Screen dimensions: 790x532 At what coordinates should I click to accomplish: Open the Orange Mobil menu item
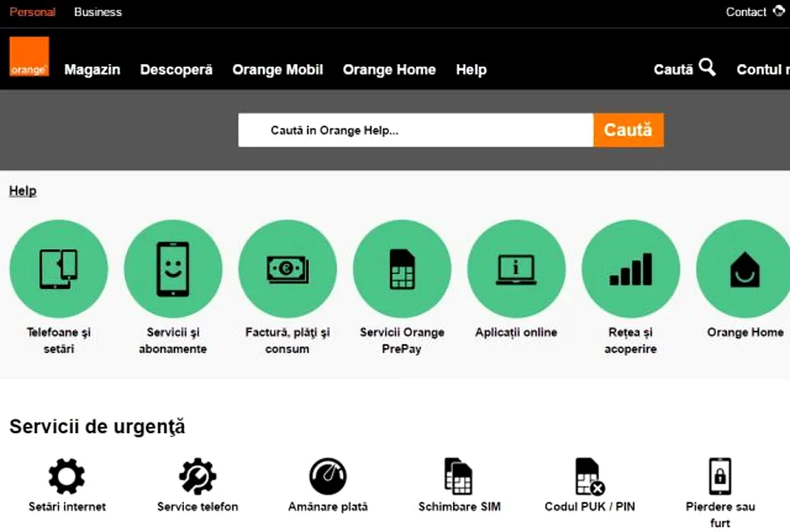pos(278,69)
